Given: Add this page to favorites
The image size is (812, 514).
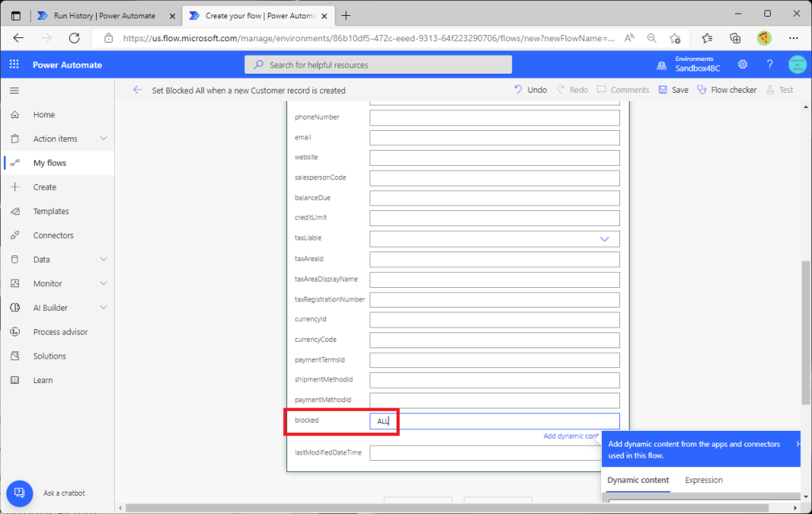Looking at the screenshot, I should (675, 38).
